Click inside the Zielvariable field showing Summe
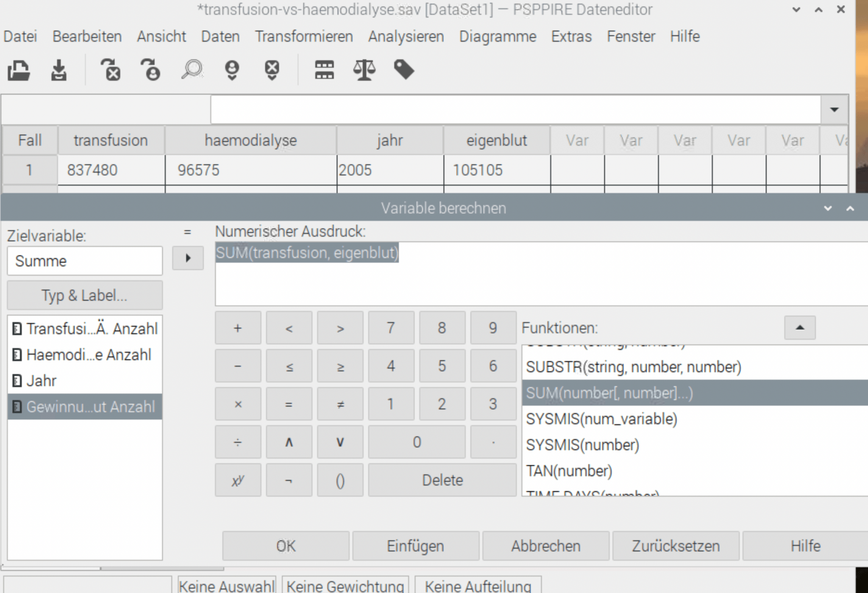The height and width of the screenshot is (593, 868). pyautogui.click(x=84, y=260)
